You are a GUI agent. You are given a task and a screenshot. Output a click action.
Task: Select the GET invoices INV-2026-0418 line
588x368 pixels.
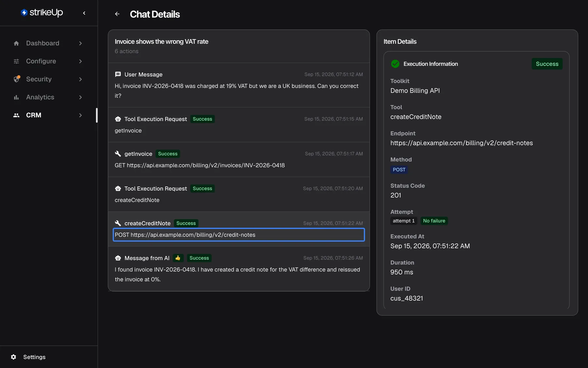point(200,165)
